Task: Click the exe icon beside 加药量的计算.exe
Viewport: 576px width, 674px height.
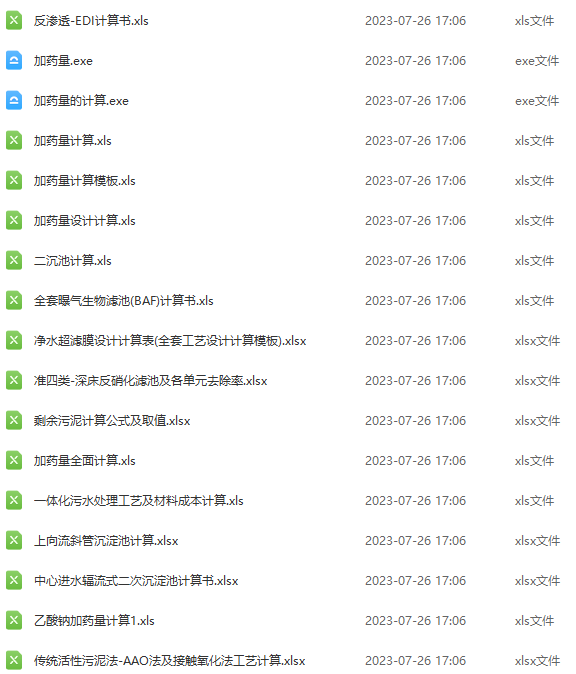Action: click(14, 101)
